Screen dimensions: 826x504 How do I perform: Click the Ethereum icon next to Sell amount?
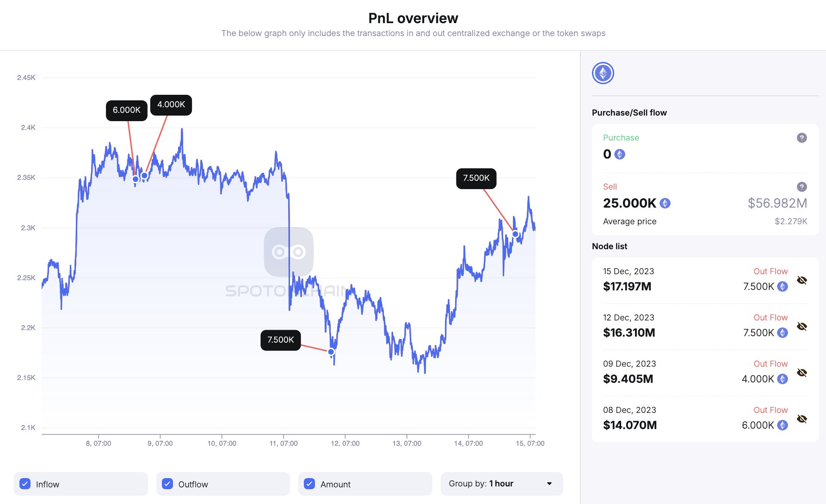click(x=665, y=203)
